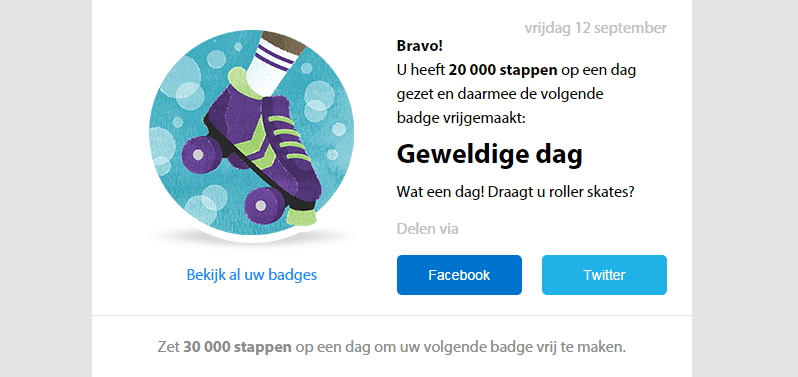Viewport: 798px width, 377px height.
Task: Click the green laces on the skate
Action: [289, 134]
